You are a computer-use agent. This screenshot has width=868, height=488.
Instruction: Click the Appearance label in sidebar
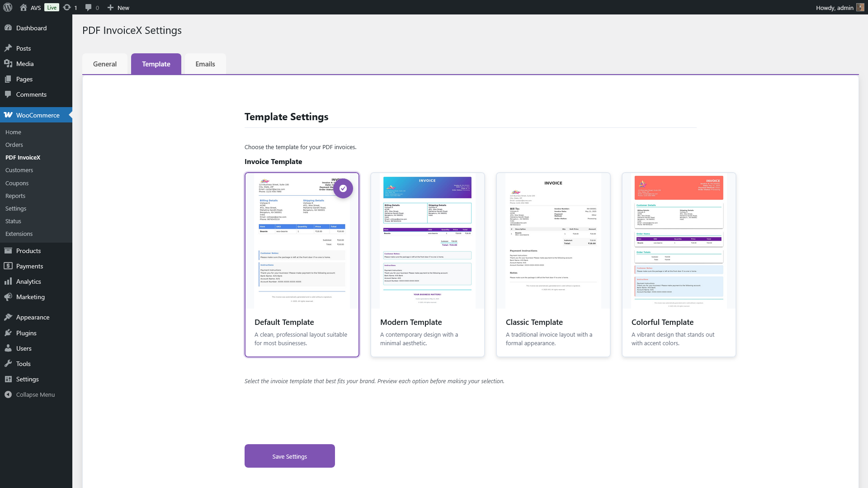click(x=33, y=317)
